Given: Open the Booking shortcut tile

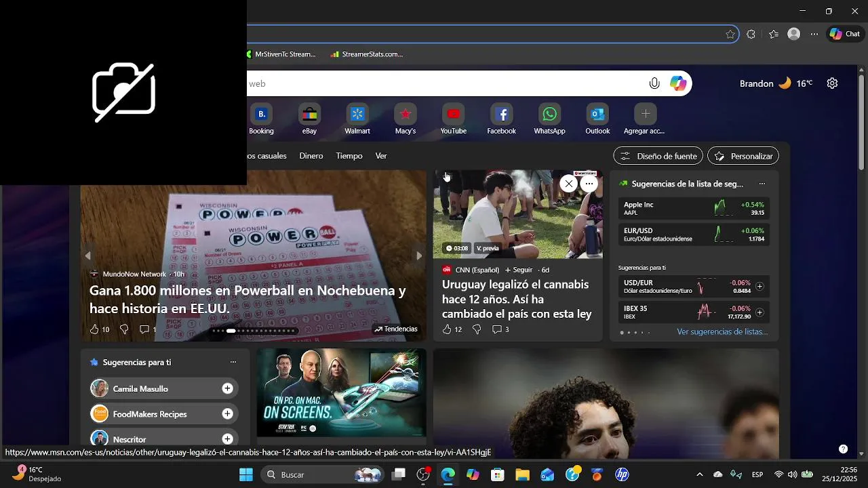Looking at the screenshot, I should [x=261, y=119].
